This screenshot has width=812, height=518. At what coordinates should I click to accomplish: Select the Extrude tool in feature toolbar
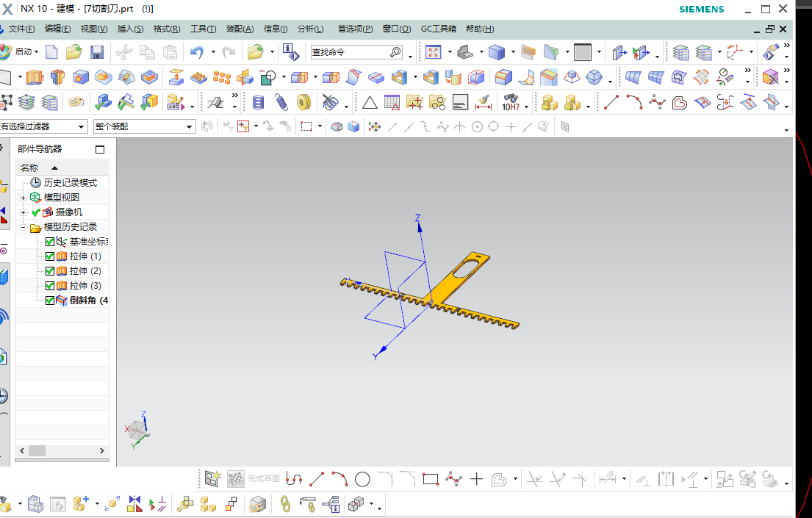tap(35, 77)
